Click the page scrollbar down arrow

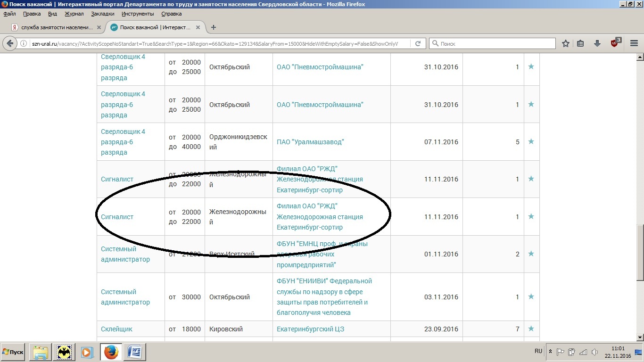640,337
